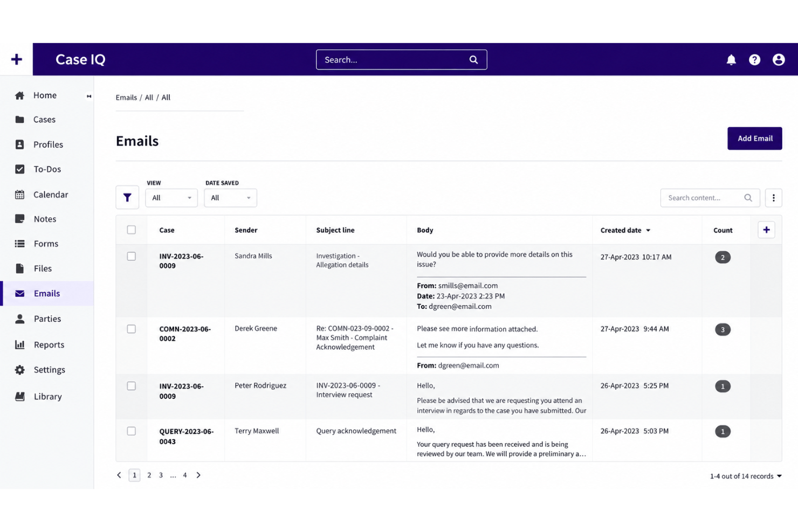Open the VIEW dropdown
Viewport: 798px width, 532px height.
(171, 198)
